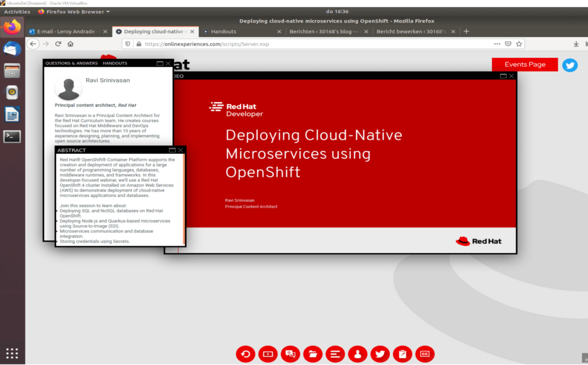This screenshot has width=588, height=365.
Task: Show the abstract text-lines icon
Action: [x=335, y=354]
